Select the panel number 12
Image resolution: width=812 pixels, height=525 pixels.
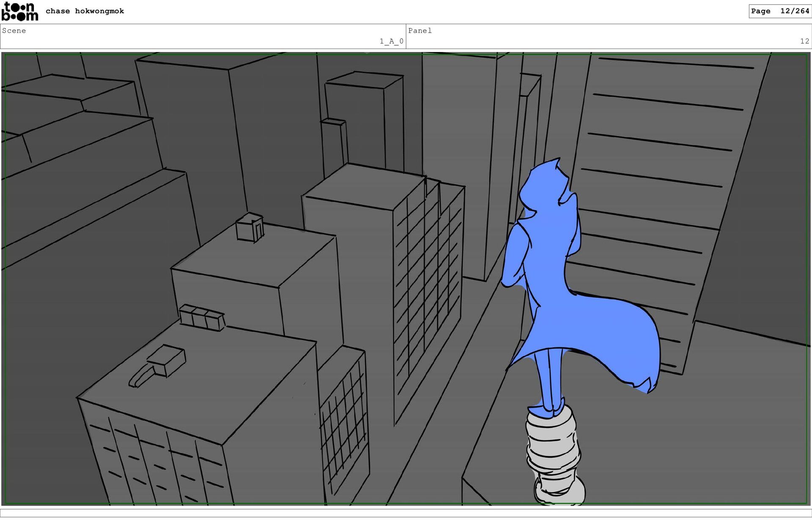coord(804,41)
